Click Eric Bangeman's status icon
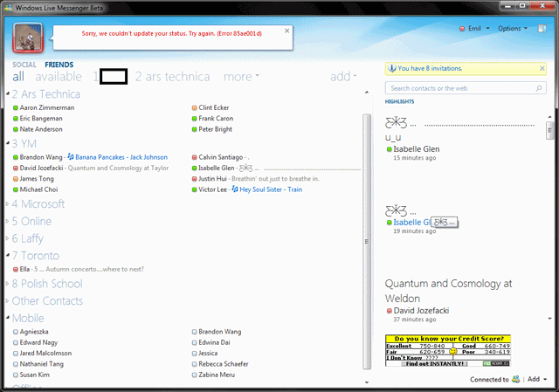Screen dimensions: 559x392 pyautogui.click(x=16, y=119)
